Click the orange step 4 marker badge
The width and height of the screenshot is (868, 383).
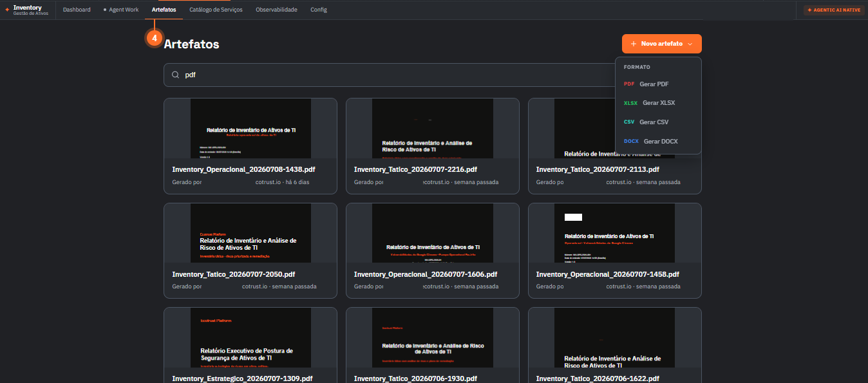(154, 38)
